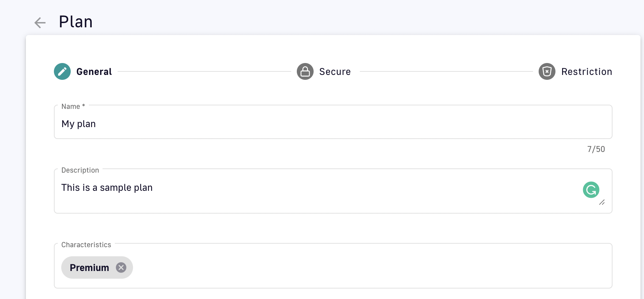644x299 pixels.
Task: Focus the Name field containing My plan
Action: [333, 122]
